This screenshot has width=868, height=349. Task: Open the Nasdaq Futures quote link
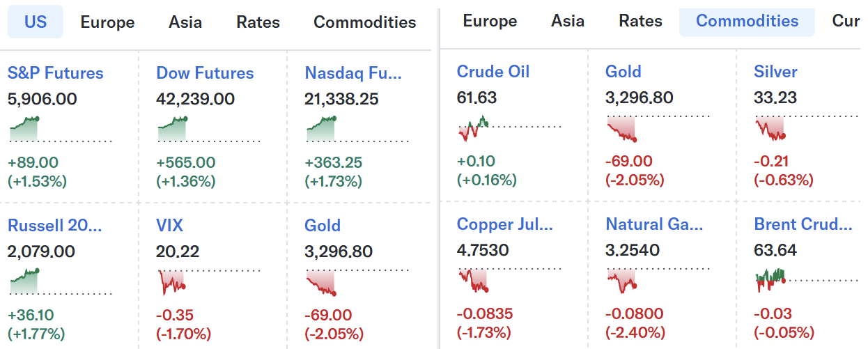click(354, 73)
